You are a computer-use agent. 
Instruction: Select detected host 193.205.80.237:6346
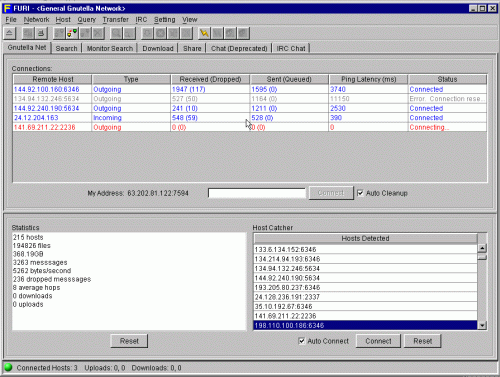tap(365, 287)
